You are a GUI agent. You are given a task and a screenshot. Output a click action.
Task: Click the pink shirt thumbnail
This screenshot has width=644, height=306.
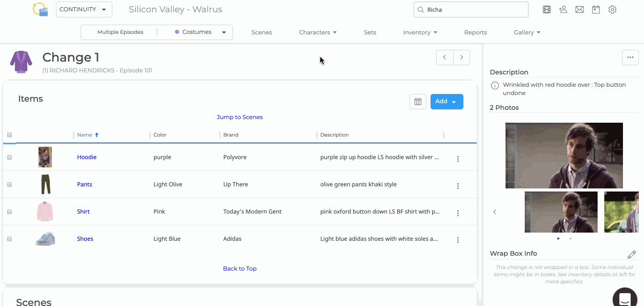click(x=45, y=212)
